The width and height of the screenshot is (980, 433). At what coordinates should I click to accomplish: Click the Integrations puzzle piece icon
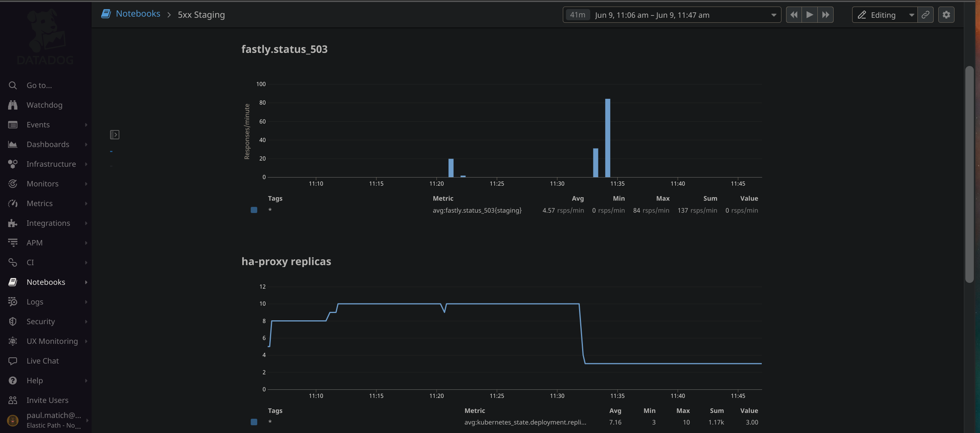[x=13, y=223]
